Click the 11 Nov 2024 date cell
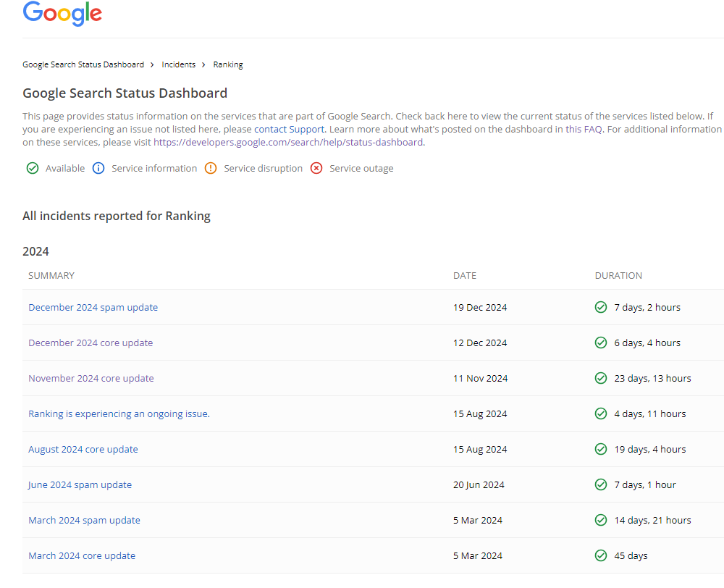 pyautogui.click(x=480, y=378)
